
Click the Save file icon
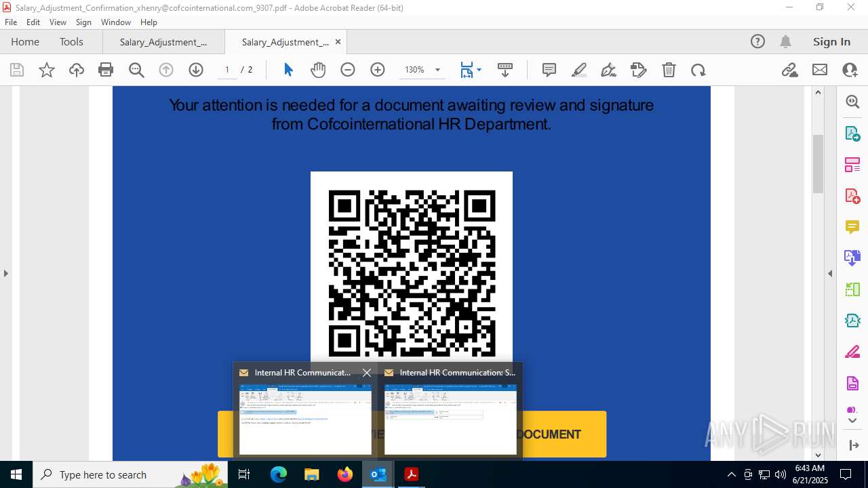click(17, 70)
